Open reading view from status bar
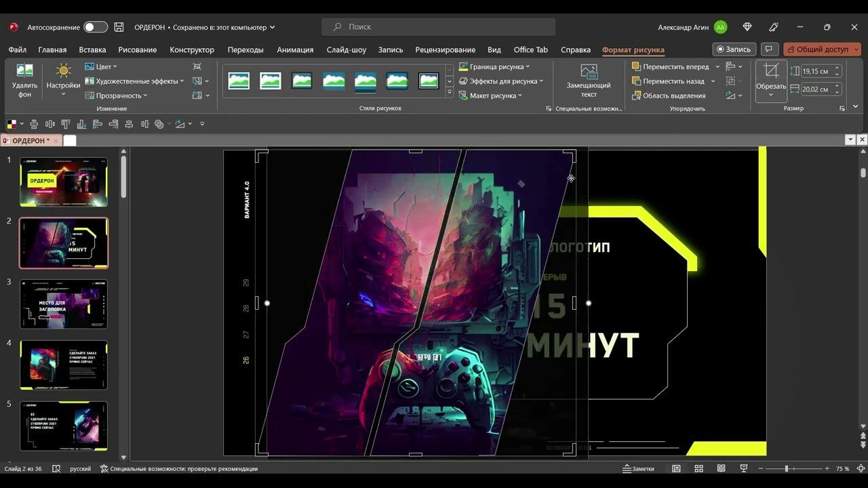Image resolution: width=868 pixels, height=488 pixels. (721, 468)
